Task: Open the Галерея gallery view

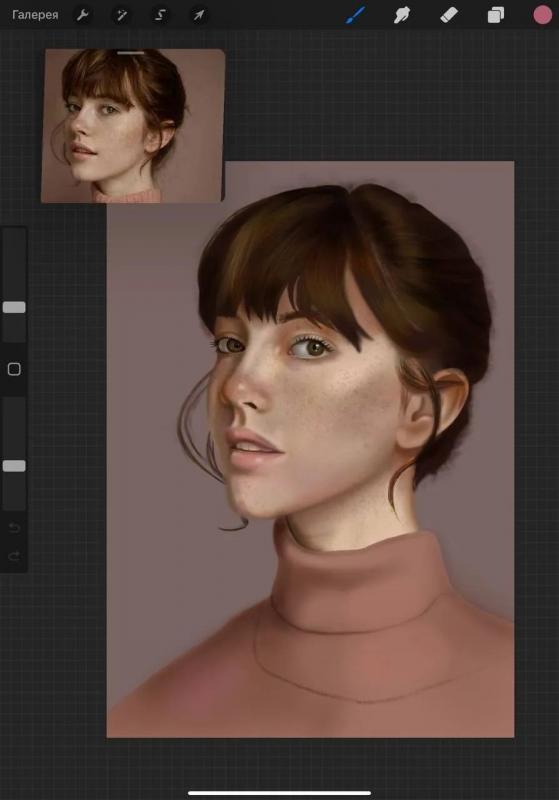Action: [35, 15]
